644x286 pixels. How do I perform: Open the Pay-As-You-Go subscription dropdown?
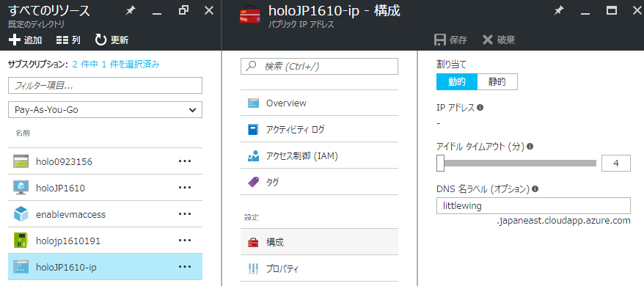[x=105, y=110]
